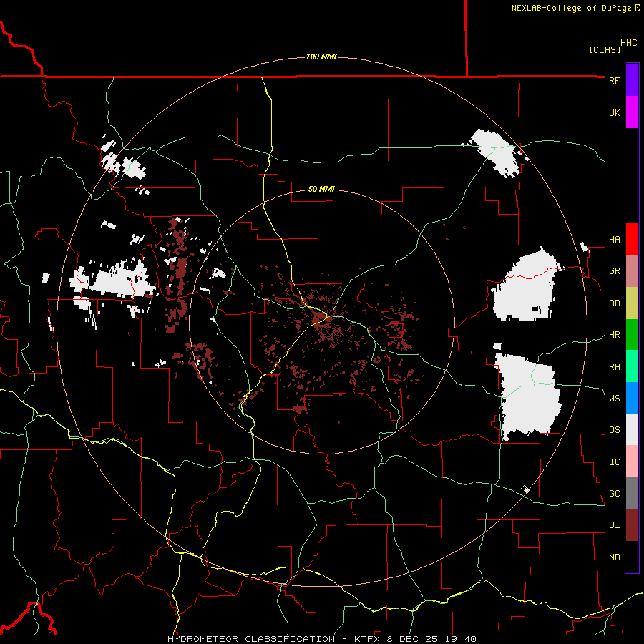Click the WS blue legend swatch
This screenshot has width=644, height=644.
pos(632,398)
